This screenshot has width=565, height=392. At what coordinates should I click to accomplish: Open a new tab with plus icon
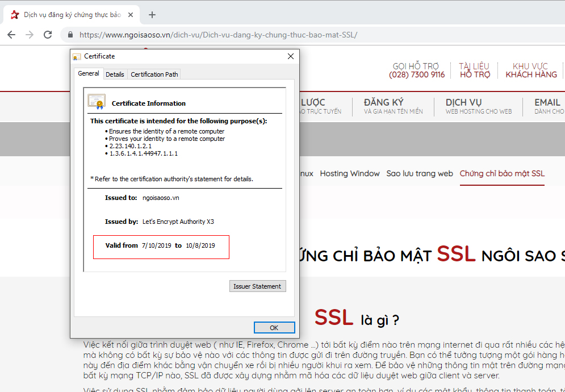(152, 15)
